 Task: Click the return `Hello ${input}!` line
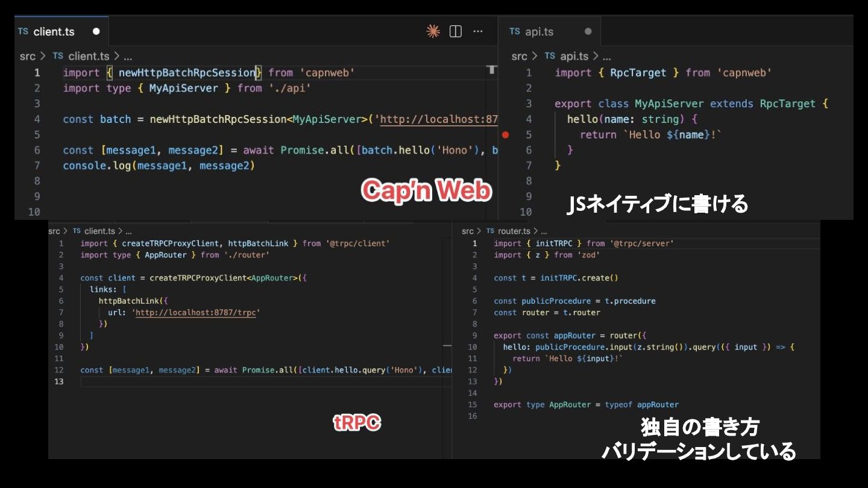[567, 358]
